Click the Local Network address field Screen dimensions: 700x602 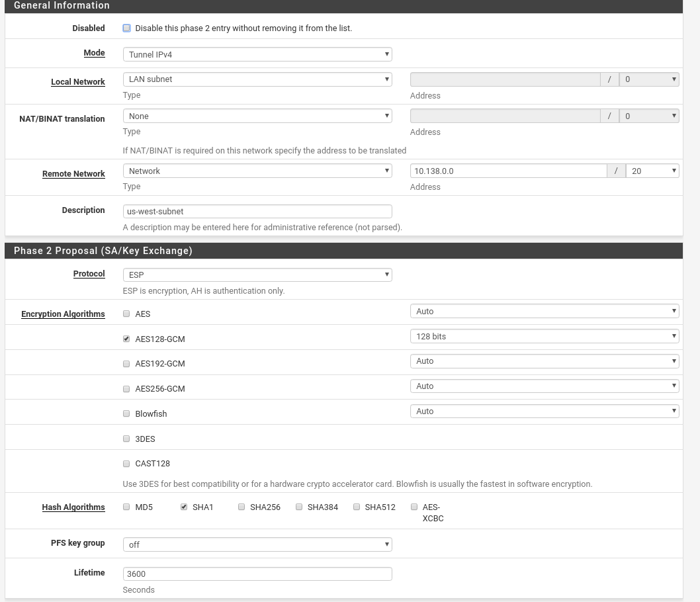point(505,79)
